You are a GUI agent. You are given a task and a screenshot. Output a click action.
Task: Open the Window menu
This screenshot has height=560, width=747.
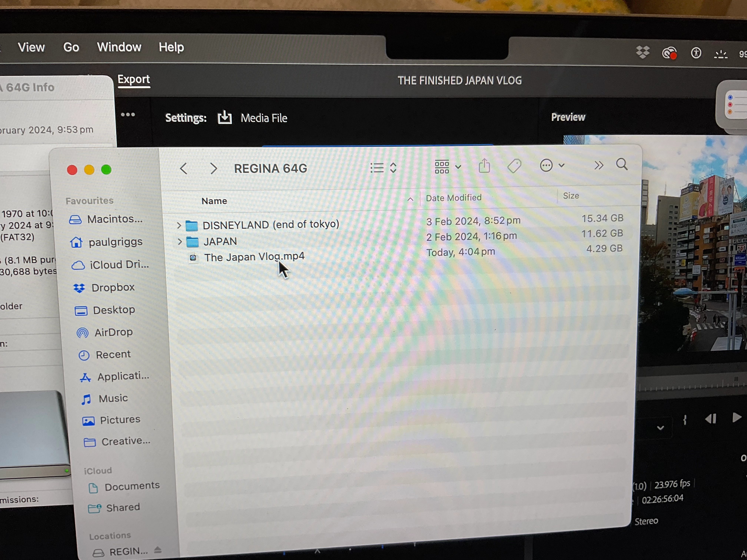coord(119,47)
